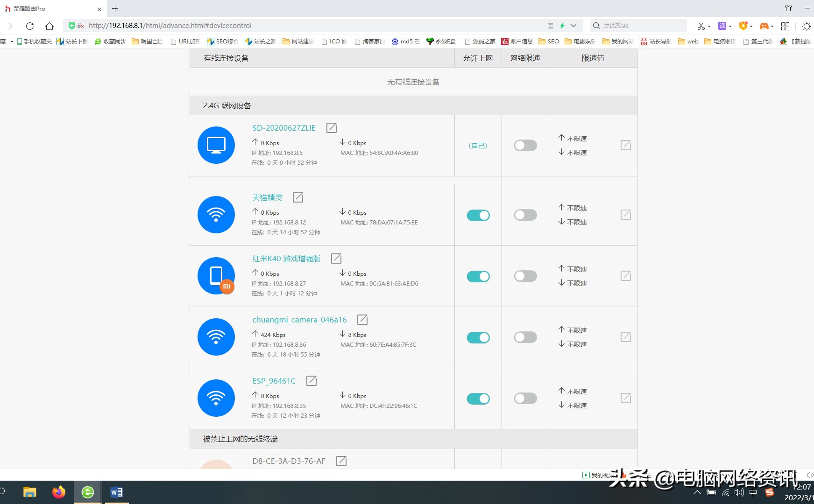Click the screenshot scissors icon in browser toolbar
The height and width of the screenshot is (504, 814).
pyautogui.click(x=702, y=26)
